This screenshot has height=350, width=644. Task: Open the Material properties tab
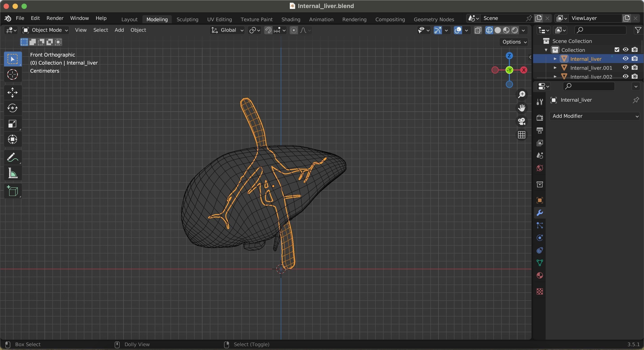pyautogui.click(x=540, y=275)
